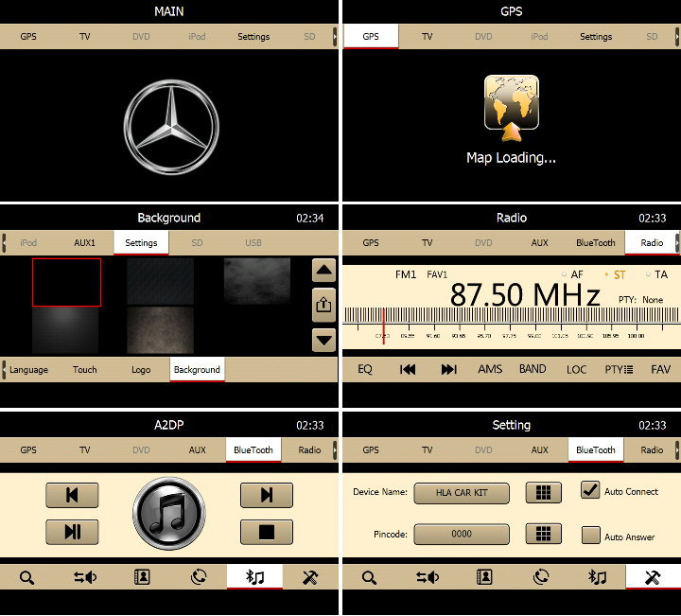Click AMS button on Radio screen
Screen dimensions: 681x616
coord(490,369)
